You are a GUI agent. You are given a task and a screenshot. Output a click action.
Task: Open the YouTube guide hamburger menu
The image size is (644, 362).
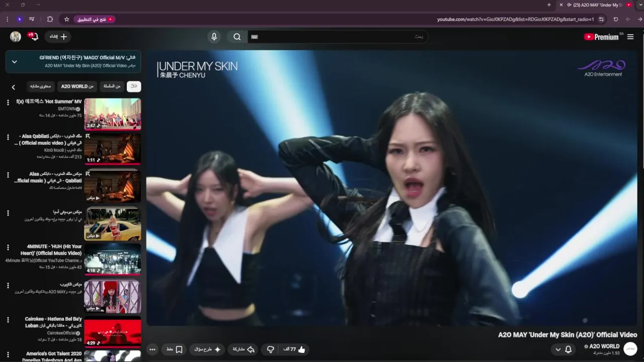point(630,37)
